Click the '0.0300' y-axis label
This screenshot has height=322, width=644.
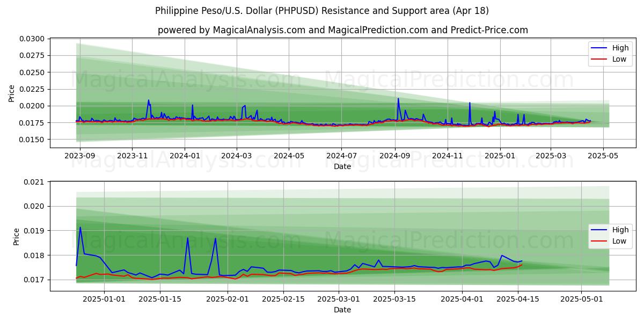point(33,39)
